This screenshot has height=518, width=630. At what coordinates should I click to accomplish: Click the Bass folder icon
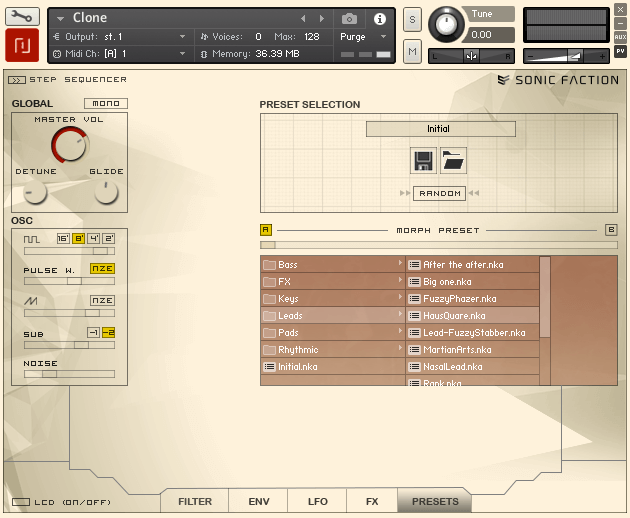click(269, 265)
